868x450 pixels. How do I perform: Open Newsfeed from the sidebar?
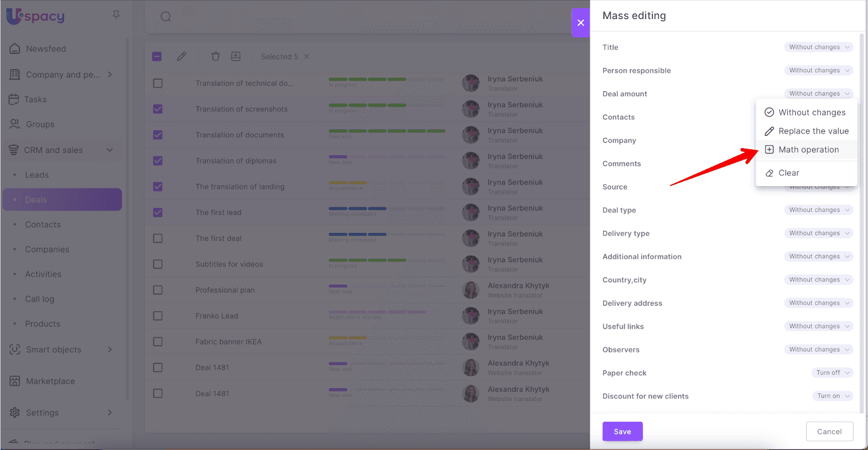(46, 49)
